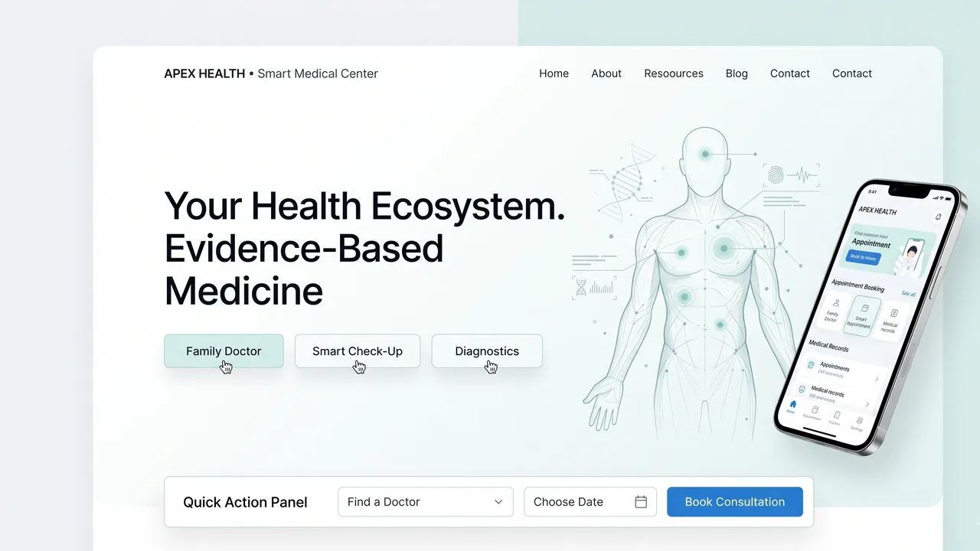980x551 pixels.
Task: Click APEX HEALTH logo text in header
Action: tap(204, 73)
